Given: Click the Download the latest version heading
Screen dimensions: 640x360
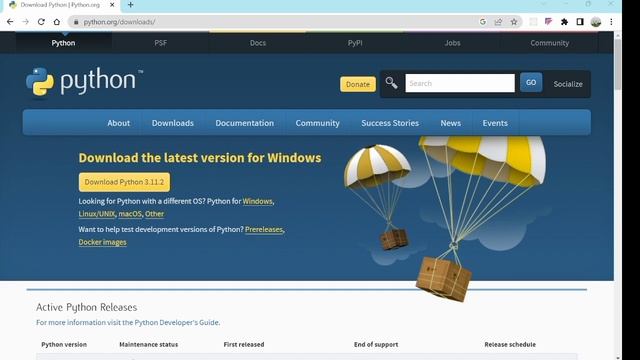Looking at the screenshot, I should (200, 158).
